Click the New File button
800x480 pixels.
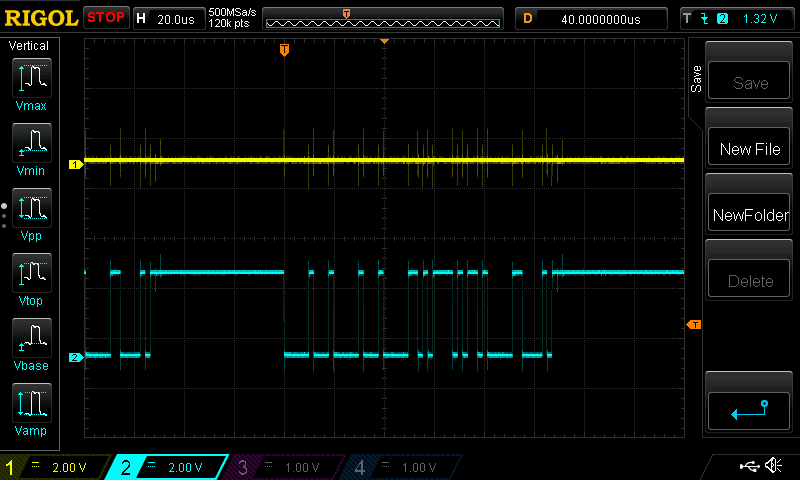[x=749, y=146]
